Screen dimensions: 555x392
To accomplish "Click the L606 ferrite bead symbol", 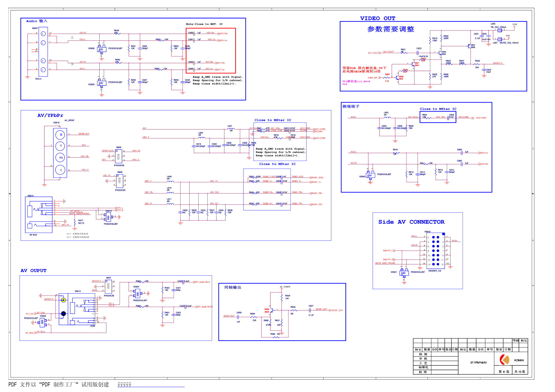I will (x=500, y=30).
